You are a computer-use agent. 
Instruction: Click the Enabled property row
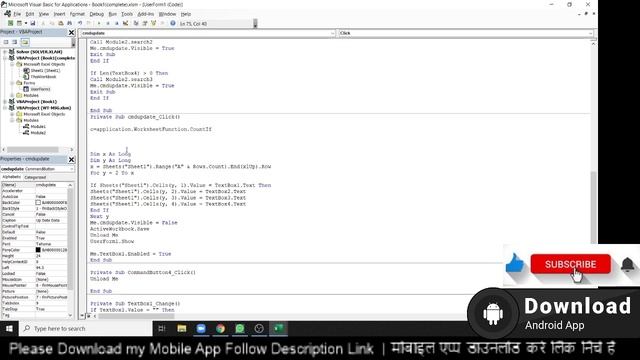point(34,238)
